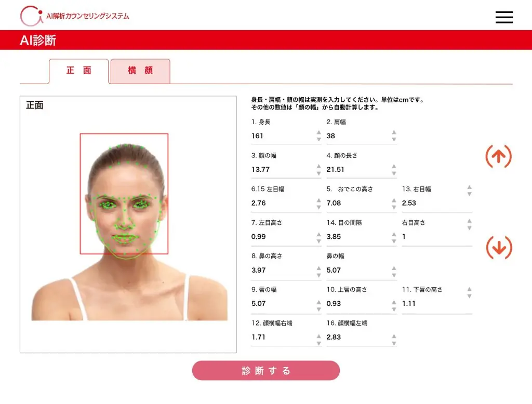532x404 pixels.
Task: Click the face photo with landmarks
Action: coord(129,223)
